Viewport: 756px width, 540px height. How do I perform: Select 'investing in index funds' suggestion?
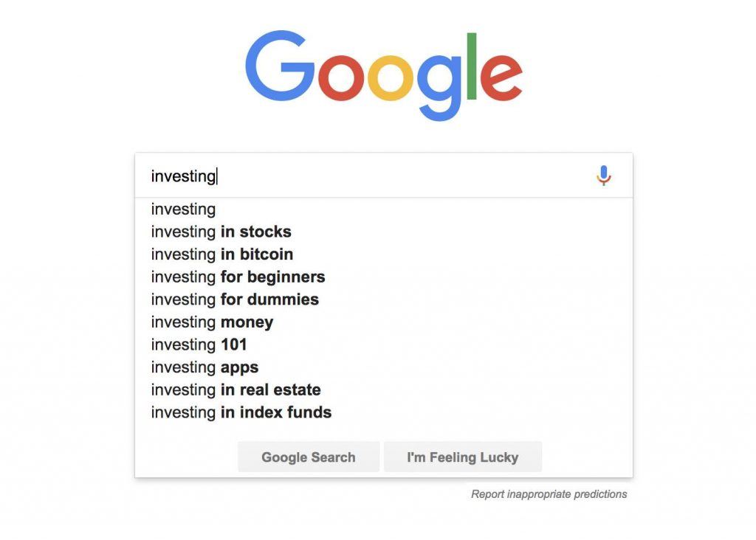click(x=241, y=412)
